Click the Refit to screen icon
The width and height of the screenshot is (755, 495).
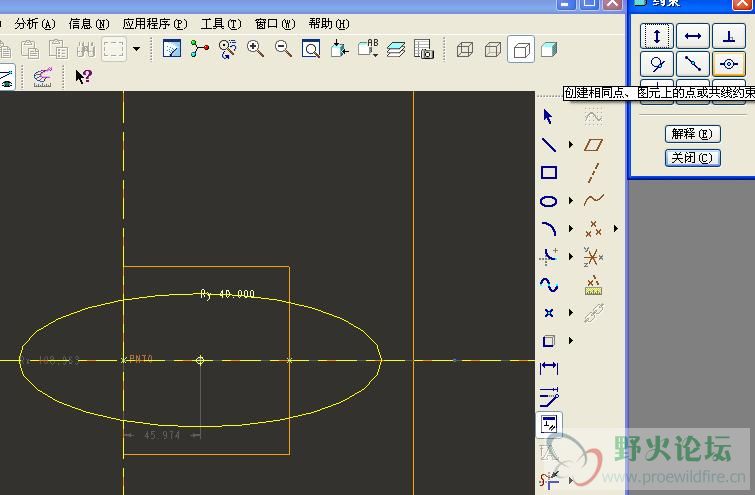(311, 49)
